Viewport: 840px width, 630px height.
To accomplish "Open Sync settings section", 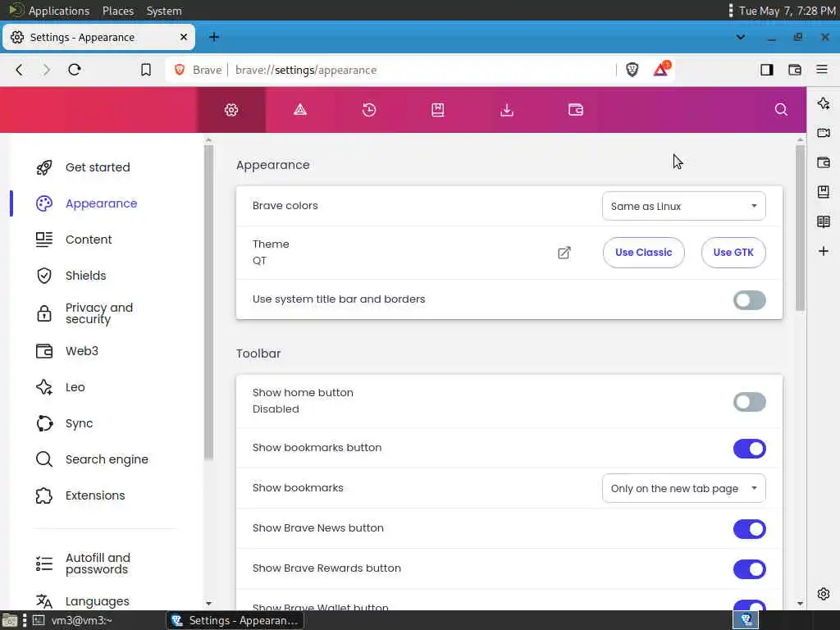I will (x=79, y=423).
